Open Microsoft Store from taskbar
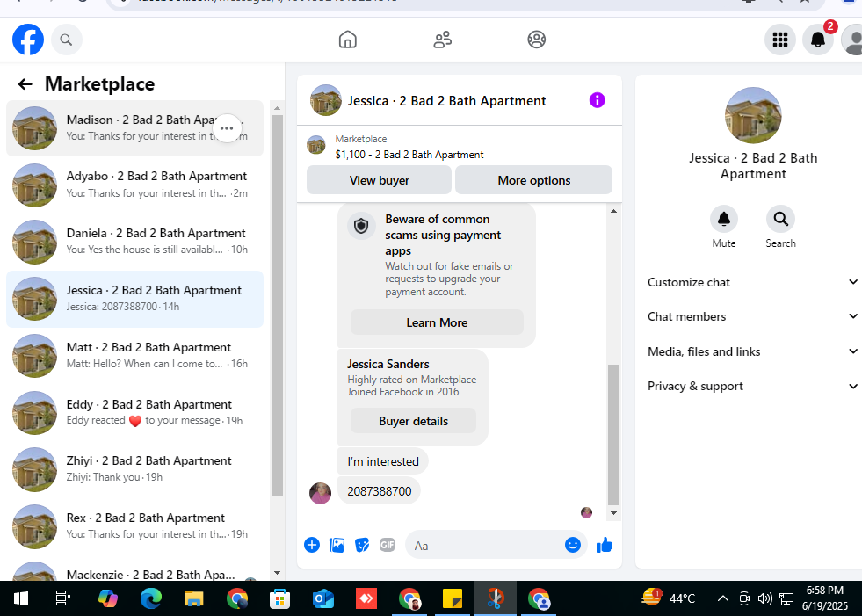862x616 pixels. click(x=279, y=598)
